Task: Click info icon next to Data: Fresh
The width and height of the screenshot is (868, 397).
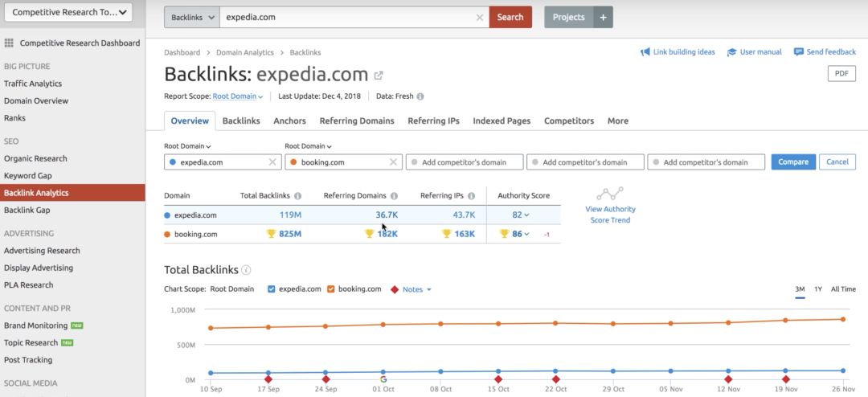Action: pos(420,96)
